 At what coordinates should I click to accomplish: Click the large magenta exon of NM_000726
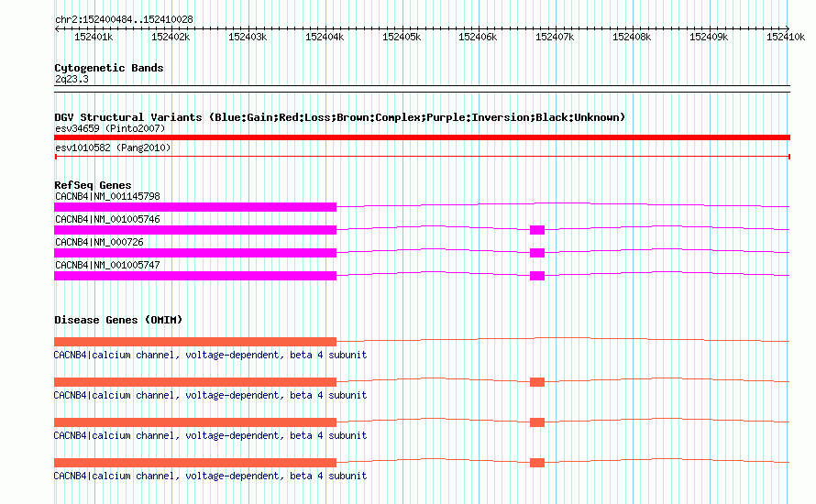(195, 253)
